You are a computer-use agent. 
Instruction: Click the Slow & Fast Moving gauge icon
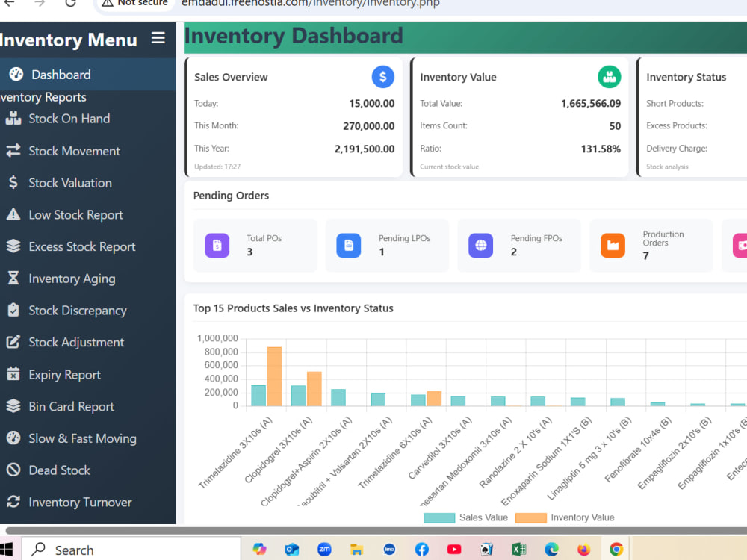coord(13,438)
